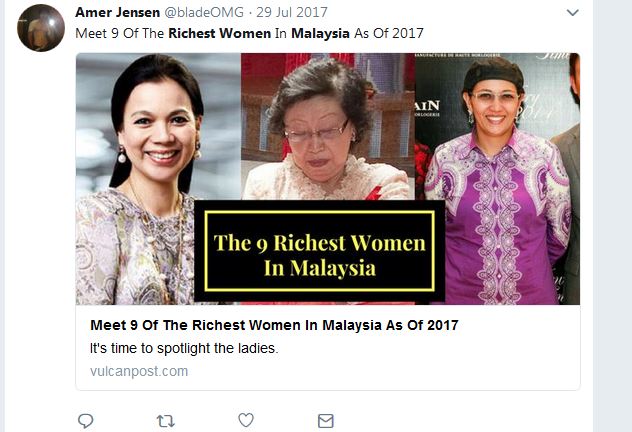The height and width of the screenshot is (432, 632).
Task: Open the @bladeOMG handle link
Action: (x=204, y=12)
